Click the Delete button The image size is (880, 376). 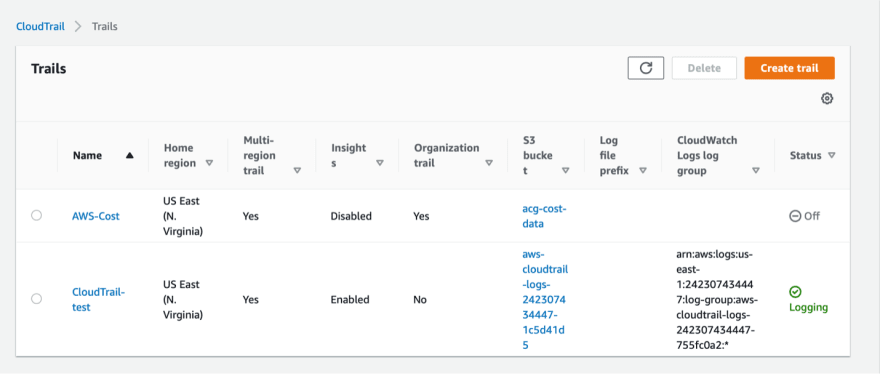coord(704,68)
